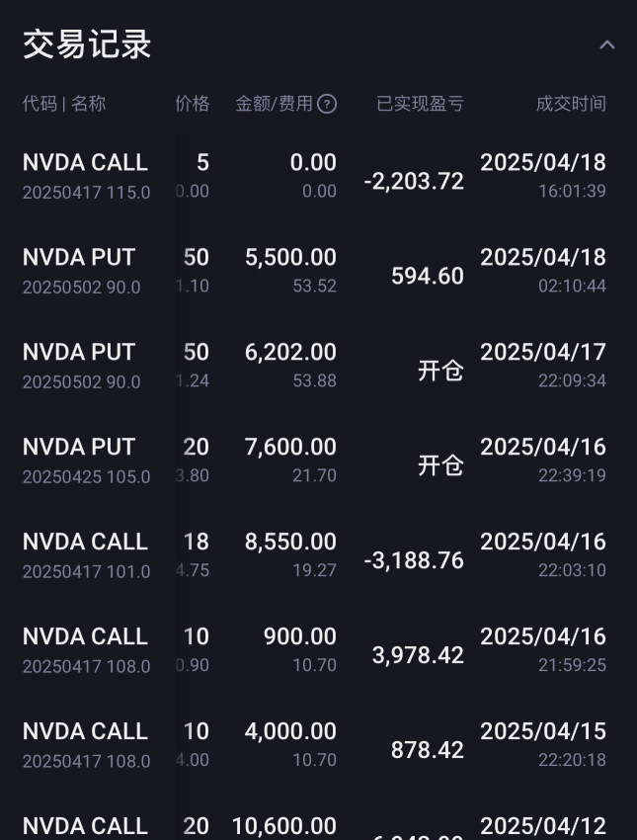
Task: Tap the -2,203.72 realized loss value
Action: click(x=414, y=182)
